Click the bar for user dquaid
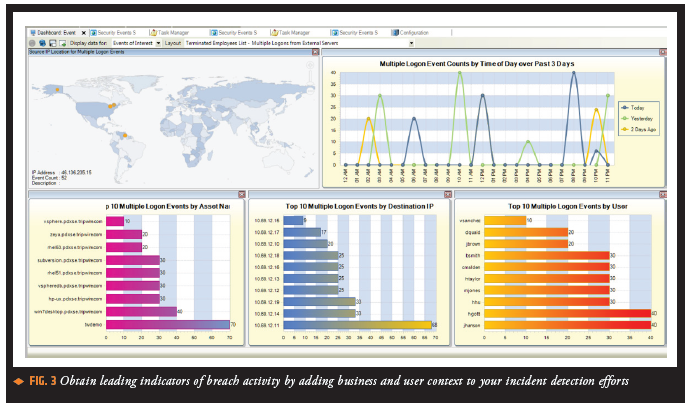This screenshot has width=691, height=409. click(526, 232)
